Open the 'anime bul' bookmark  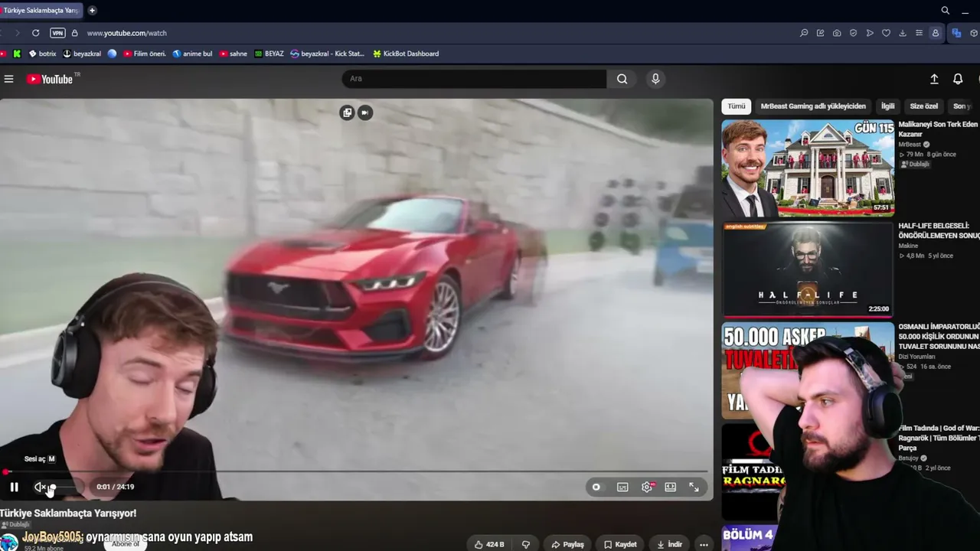(192, 54)
